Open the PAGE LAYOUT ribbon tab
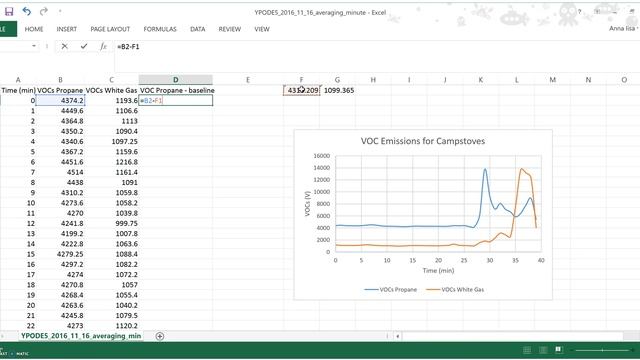 coord(110,29)
